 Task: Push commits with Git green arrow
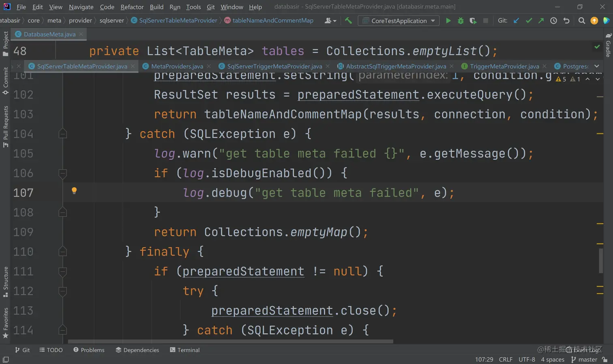click(541, 21)
